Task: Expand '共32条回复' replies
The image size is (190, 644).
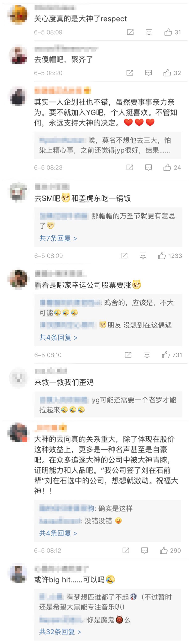Action: [60, 632]
